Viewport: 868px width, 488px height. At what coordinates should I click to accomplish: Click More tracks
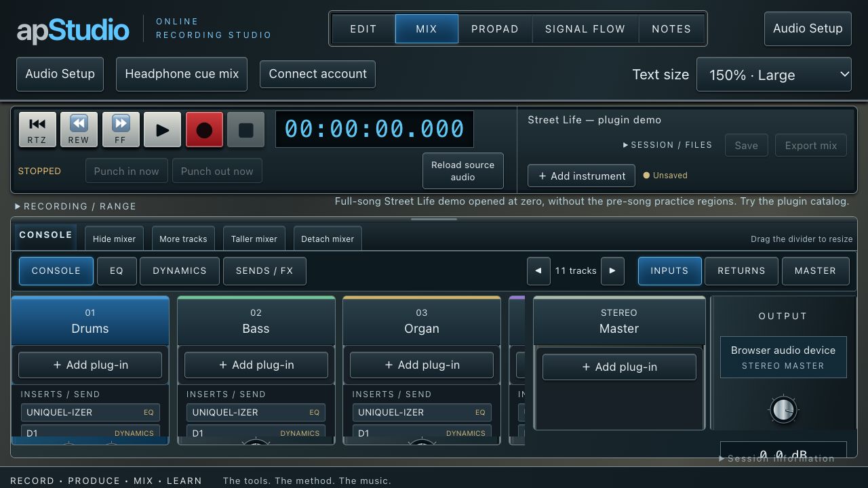(x=183, y=239)
